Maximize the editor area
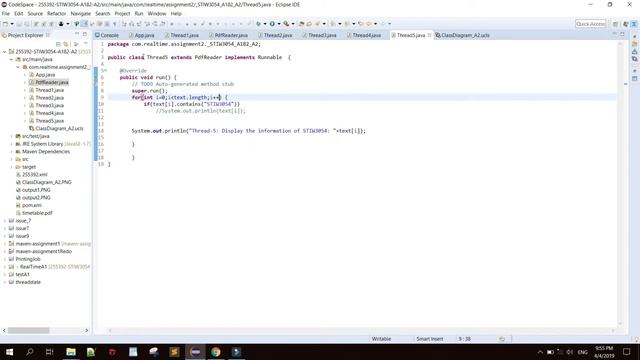 click(x=622, y=34)
